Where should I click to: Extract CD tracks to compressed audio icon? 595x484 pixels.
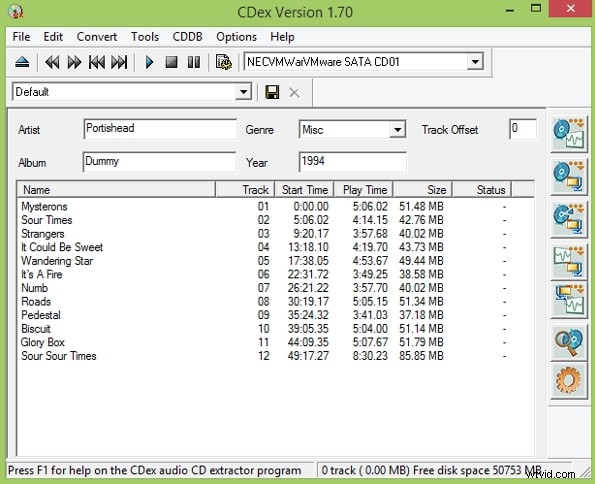pos(568,176)
